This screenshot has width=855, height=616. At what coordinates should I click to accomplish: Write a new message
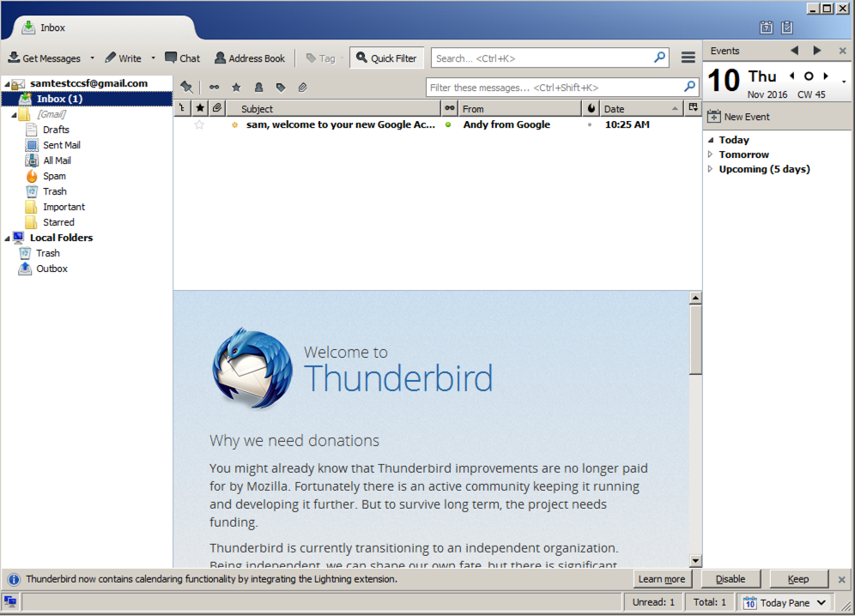pyautogui.click(x=124, y=57)
